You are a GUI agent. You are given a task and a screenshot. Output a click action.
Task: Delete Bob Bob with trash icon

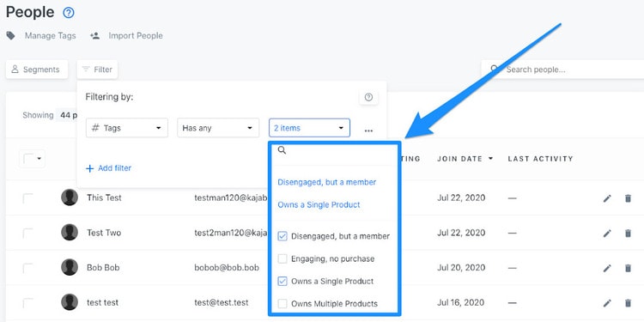(628, 268)
